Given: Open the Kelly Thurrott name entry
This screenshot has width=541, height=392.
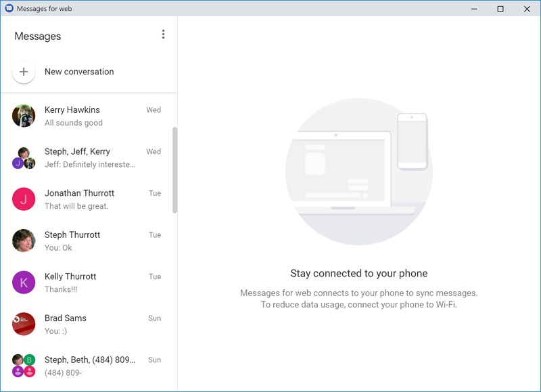Looking at the screenshot, I should pos(70,276).
